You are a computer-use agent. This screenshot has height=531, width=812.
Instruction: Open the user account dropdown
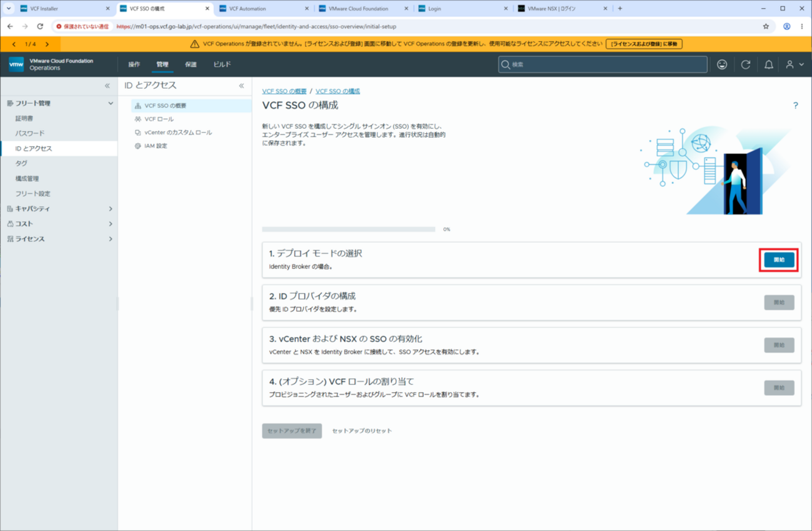tap(794, 64)
